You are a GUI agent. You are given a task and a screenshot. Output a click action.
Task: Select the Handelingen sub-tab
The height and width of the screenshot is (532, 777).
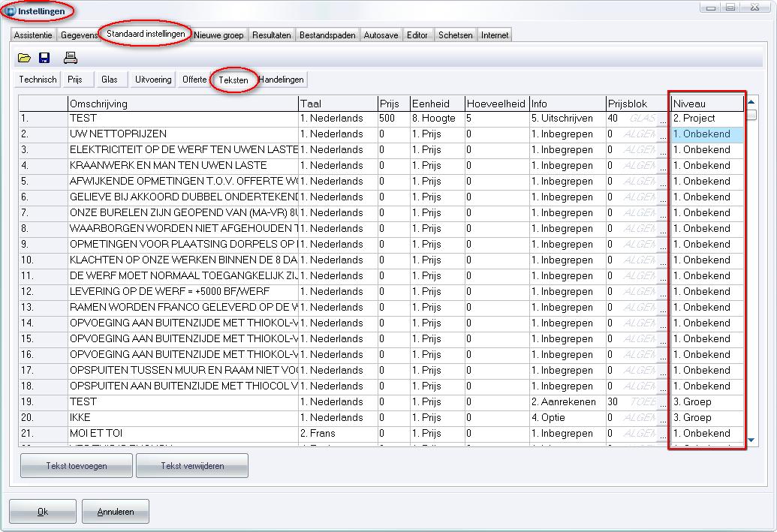[281, 80]
